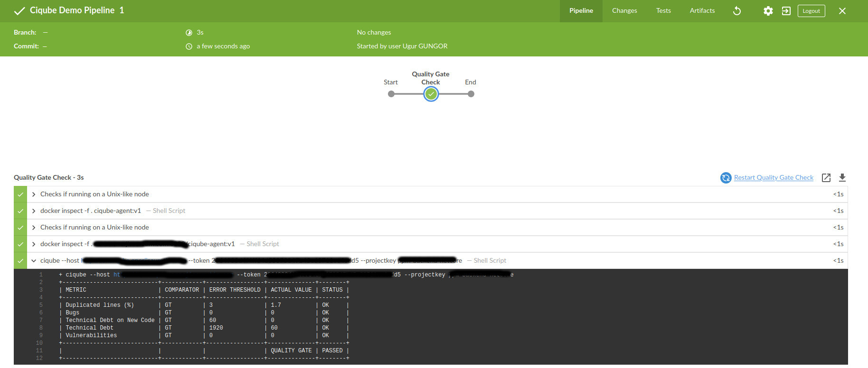The width and height of the screenshot is (868, 368).
Task: Click the re-run pipeline icon
Action: pyautogui.click(x=737, y=11)
